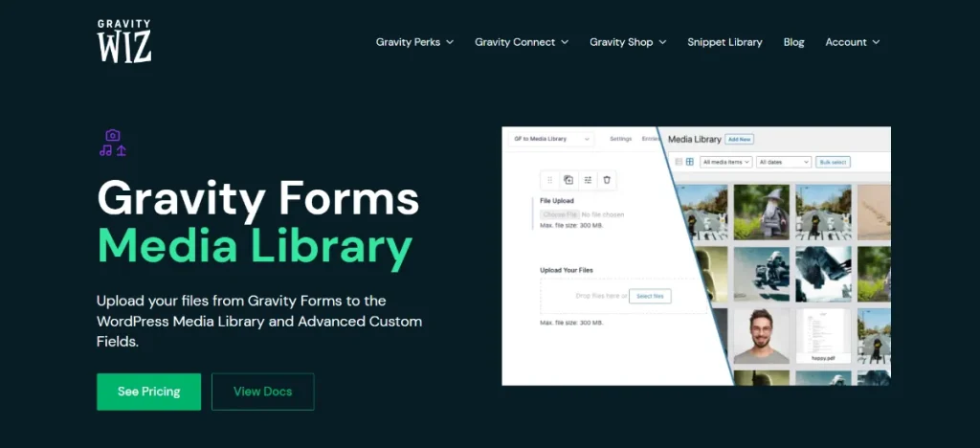Click the Upload Your Files label
Image resolution: width=980 pixels, height=448 pixels.
[x=567, y=271]
